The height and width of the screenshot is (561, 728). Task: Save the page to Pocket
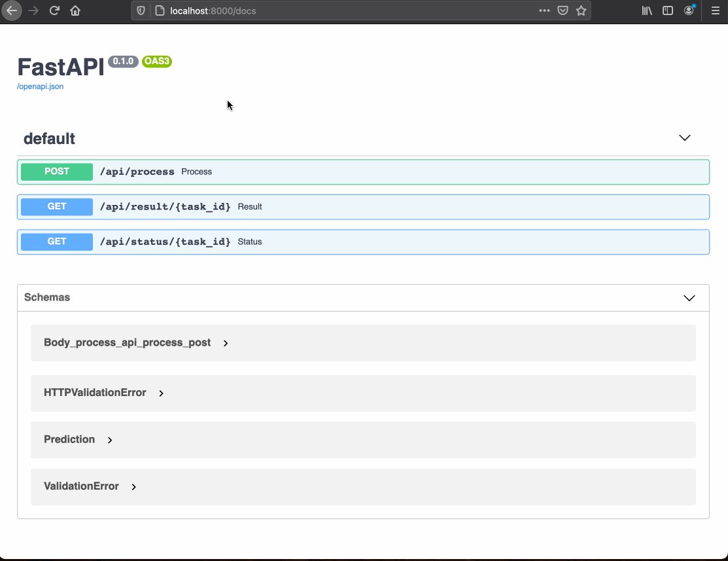click(x=563, y=10)
